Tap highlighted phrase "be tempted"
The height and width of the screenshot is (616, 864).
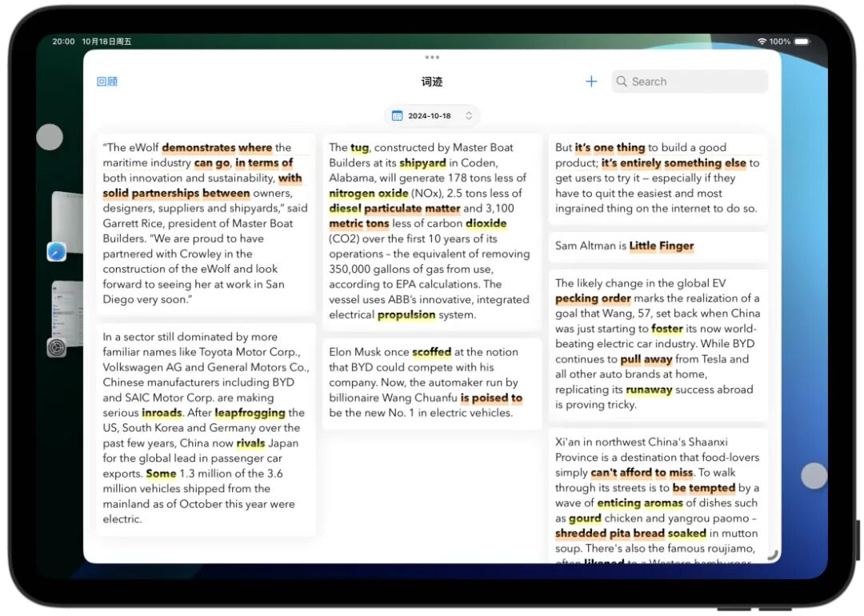coord(704,488)
